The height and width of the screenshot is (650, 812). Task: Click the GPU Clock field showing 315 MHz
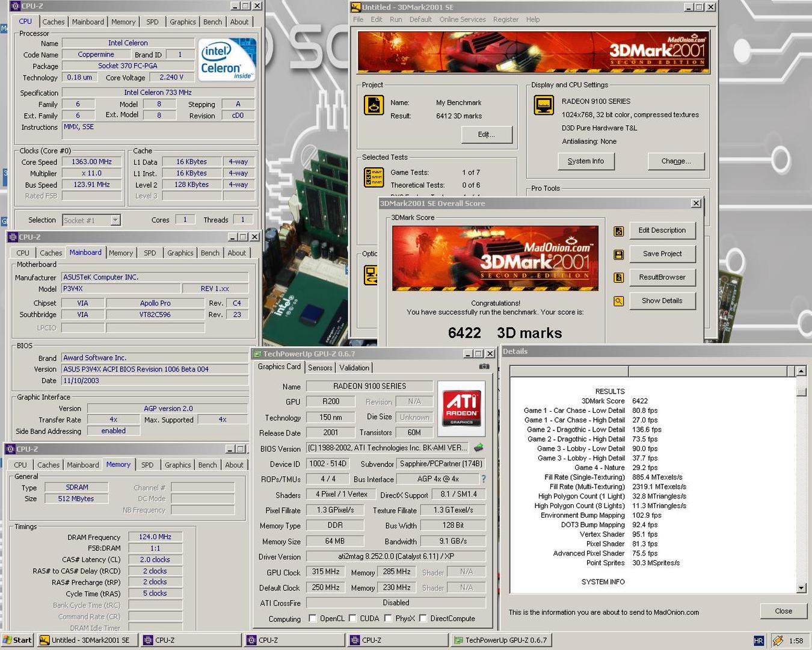click(326, 572)
